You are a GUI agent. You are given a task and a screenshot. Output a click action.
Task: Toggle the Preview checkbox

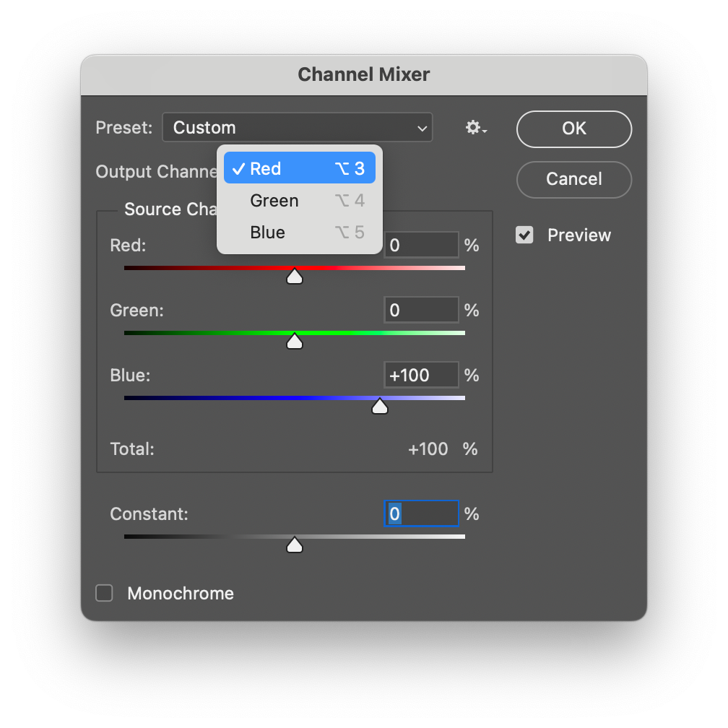(524, 235)
